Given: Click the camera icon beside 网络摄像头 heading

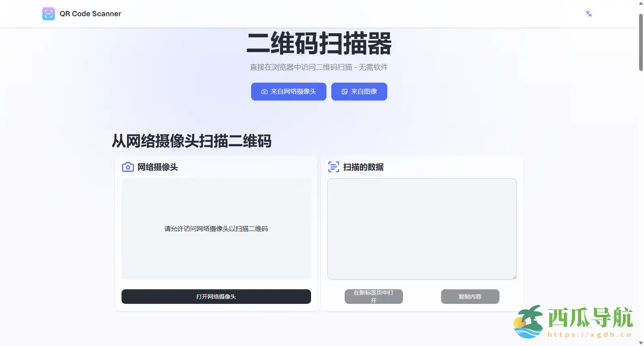Looking at the screenshot, I should (128, 167).
